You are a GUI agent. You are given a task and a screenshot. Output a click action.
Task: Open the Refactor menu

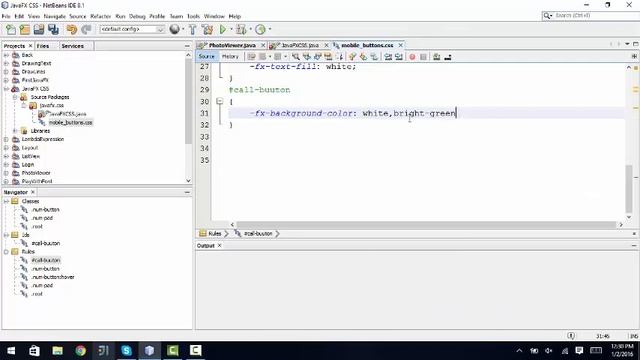pyautogui.click(x=100, y=16)
